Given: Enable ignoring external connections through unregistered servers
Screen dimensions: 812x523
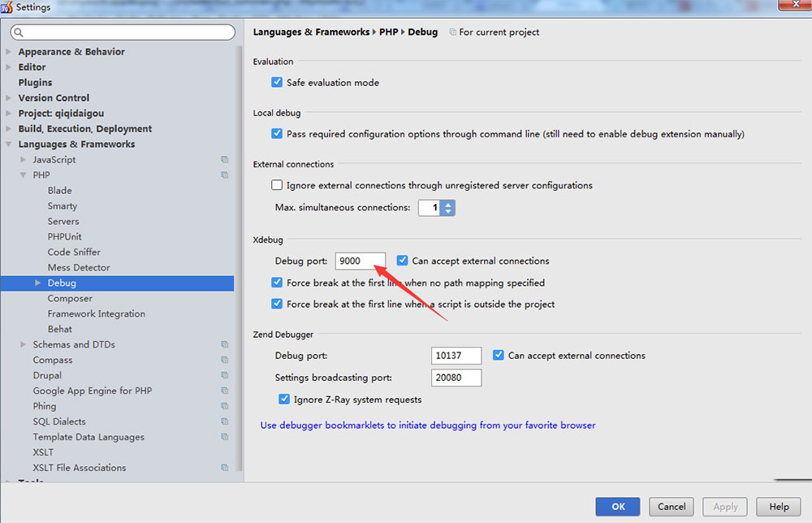Looking at the screenshot, I should (276, 184).
